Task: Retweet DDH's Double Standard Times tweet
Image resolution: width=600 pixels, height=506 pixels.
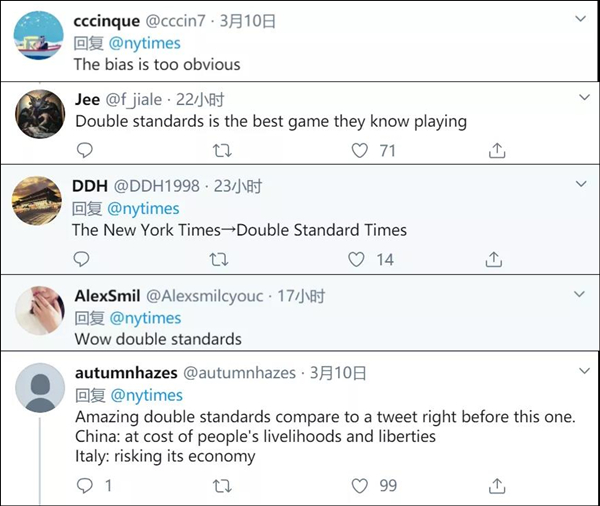Action: 221,259
